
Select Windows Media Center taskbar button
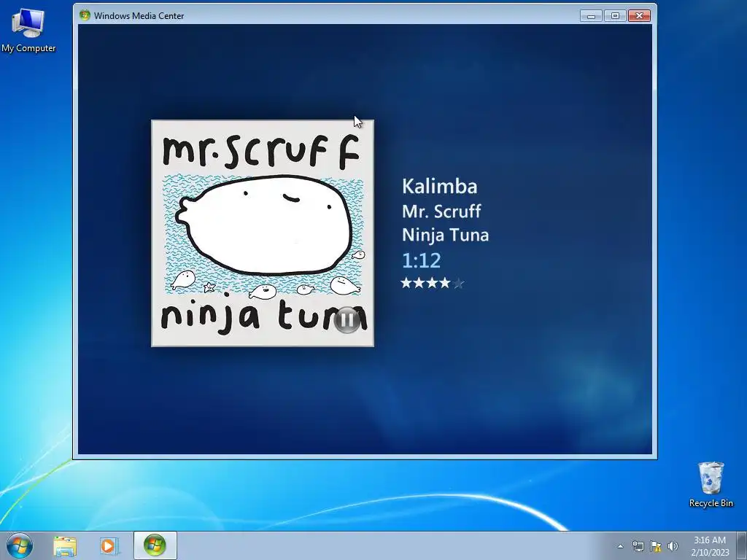point(155,545)
